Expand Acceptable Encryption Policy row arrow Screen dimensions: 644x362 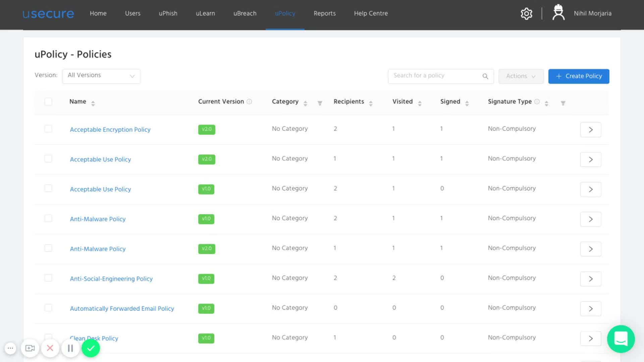coord(591,130)
